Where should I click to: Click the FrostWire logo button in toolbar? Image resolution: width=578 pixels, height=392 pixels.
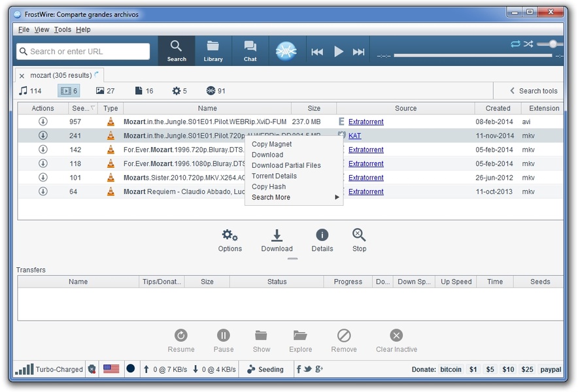[286, 51]
